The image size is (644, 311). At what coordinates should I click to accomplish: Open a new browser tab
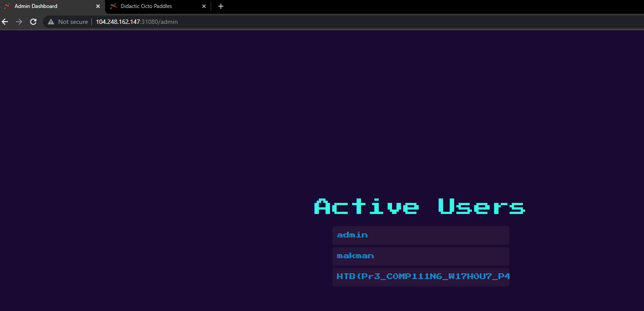221,6
